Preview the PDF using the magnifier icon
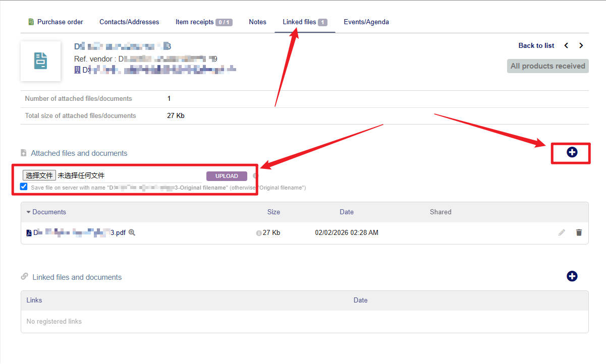Viewport: 606px width, 364px height. coord(132,232)
